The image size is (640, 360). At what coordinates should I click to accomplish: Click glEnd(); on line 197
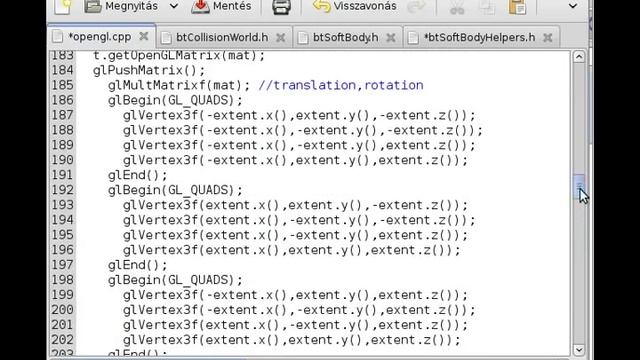point(138,265)
